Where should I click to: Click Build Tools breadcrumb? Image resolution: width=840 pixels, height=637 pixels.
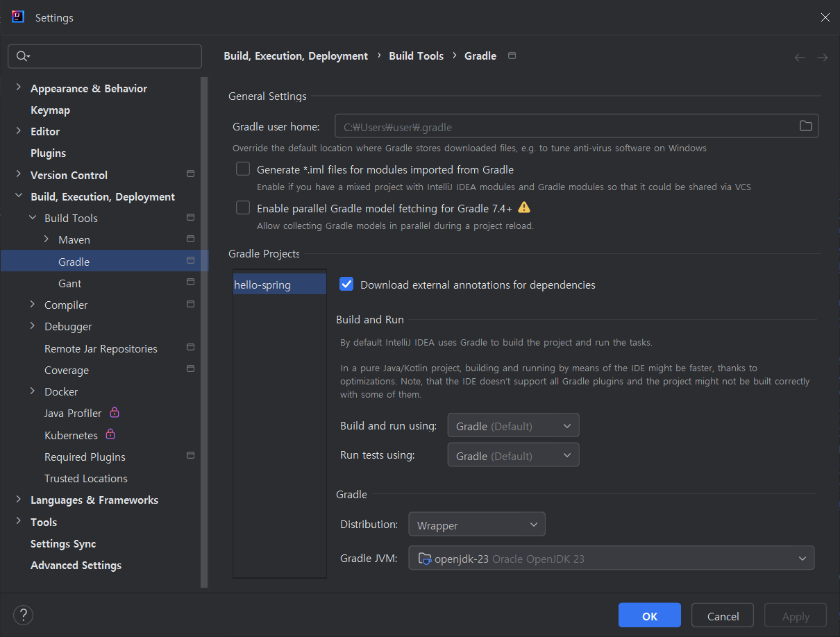(x=416, y=56)
